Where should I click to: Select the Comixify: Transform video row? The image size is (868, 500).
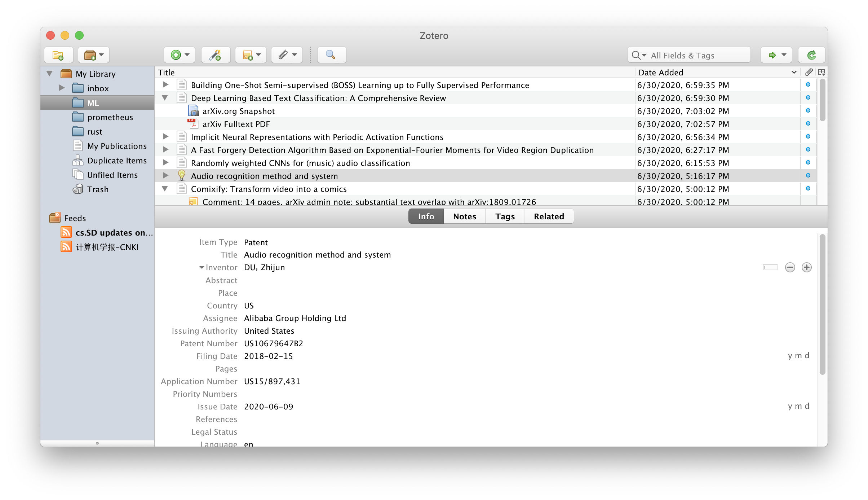click(486, 189)
